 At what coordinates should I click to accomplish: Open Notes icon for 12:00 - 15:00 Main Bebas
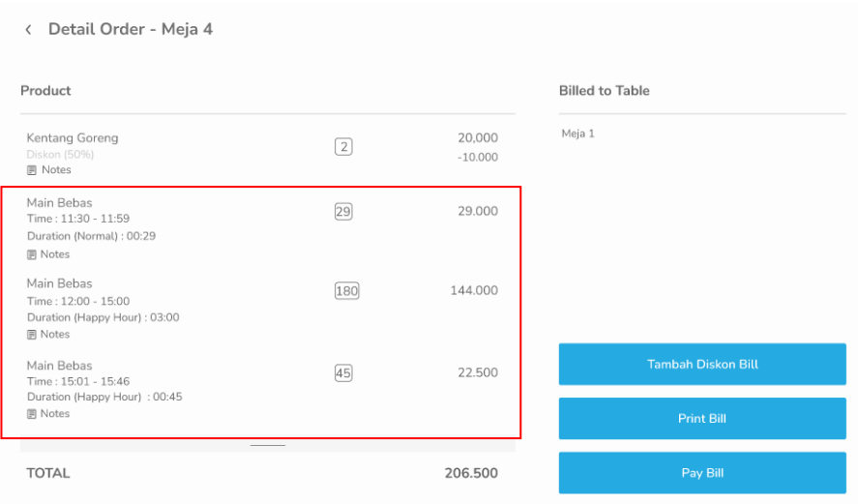point(32,335)
